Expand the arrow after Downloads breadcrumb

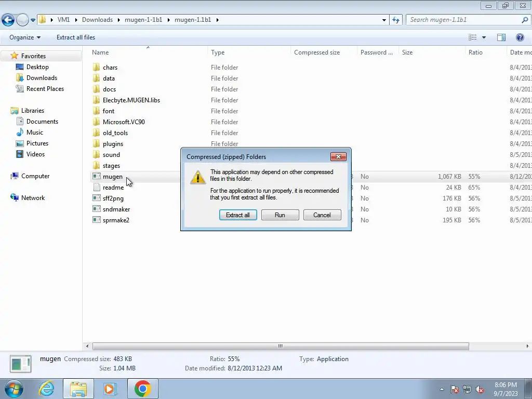click(119, 20)
